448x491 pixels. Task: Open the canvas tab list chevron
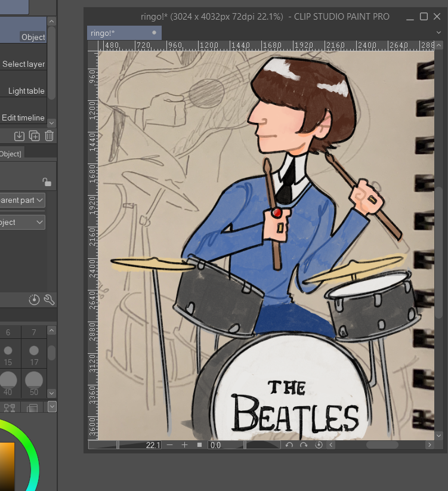(x=438, y=33)
